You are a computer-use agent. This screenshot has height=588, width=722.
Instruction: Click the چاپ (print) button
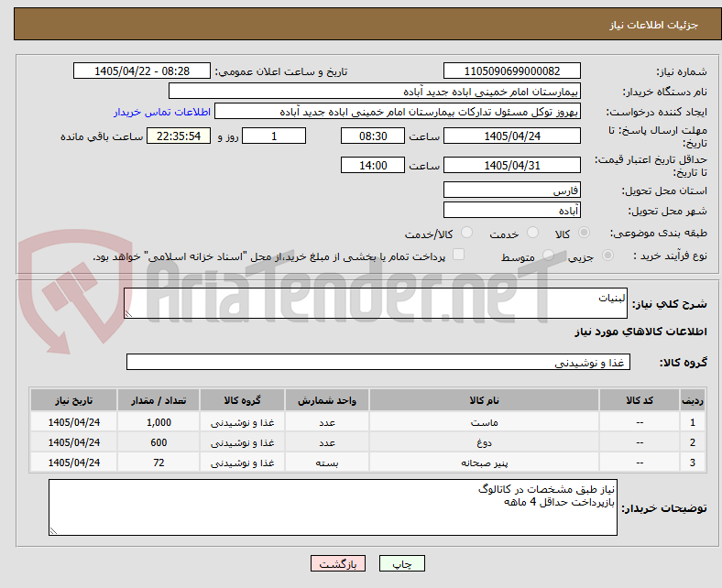[401, 563]
